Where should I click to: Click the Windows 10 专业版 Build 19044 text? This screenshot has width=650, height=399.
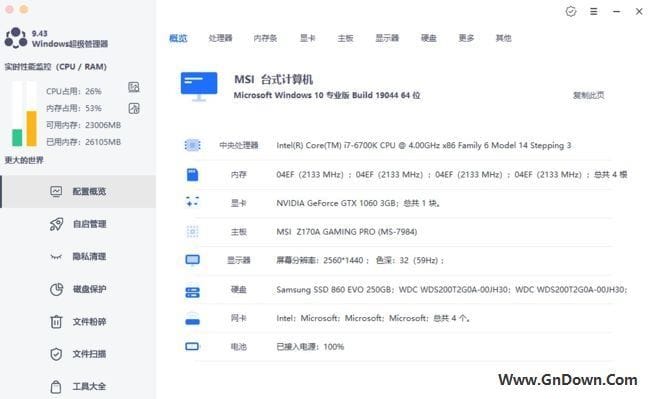(x=327, y=95)
